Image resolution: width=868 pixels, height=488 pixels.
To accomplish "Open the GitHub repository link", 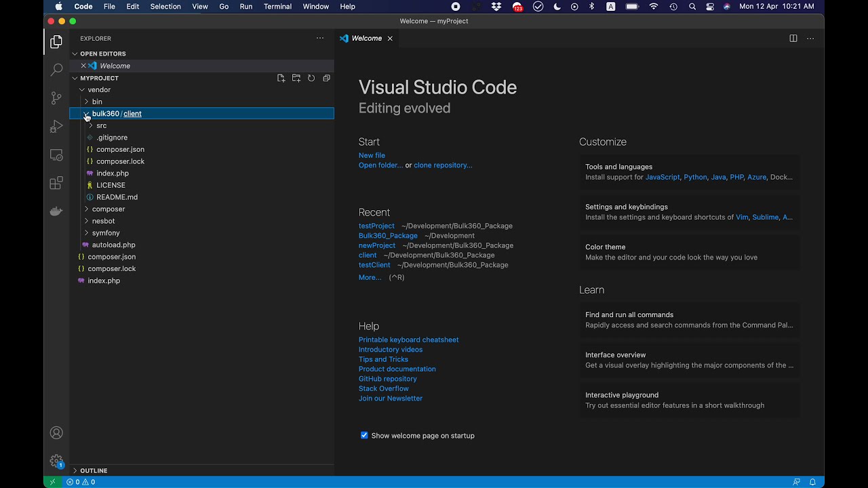I will click(388, 379).
